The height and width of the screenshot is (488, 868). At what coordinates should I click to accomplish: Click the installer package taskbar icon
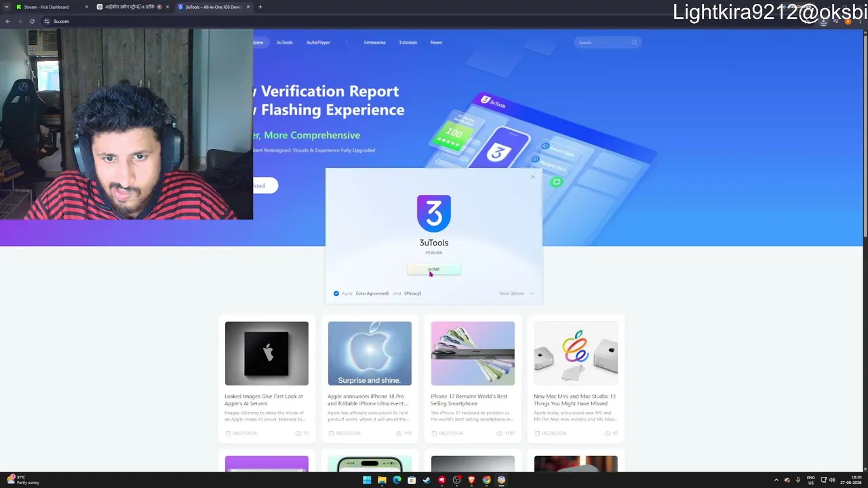pos(501,480)
